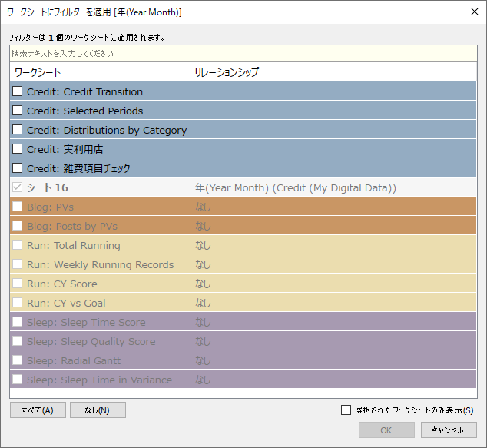This screenshot has height=448, width=487.
Task: Click the キャンセル button
Action: [x=449, y=430]
